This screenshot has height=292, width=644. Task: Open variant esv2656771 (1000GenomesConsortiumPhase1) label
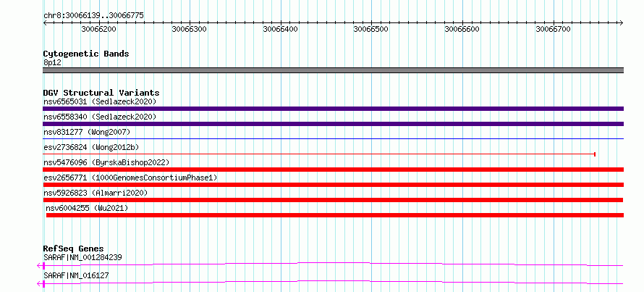(x=130, y=178)
